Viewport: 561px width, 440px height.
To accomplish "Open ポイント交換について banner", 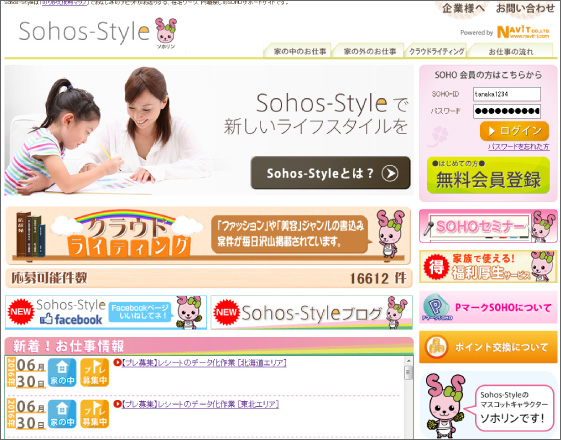I will [x=488, y=347].
